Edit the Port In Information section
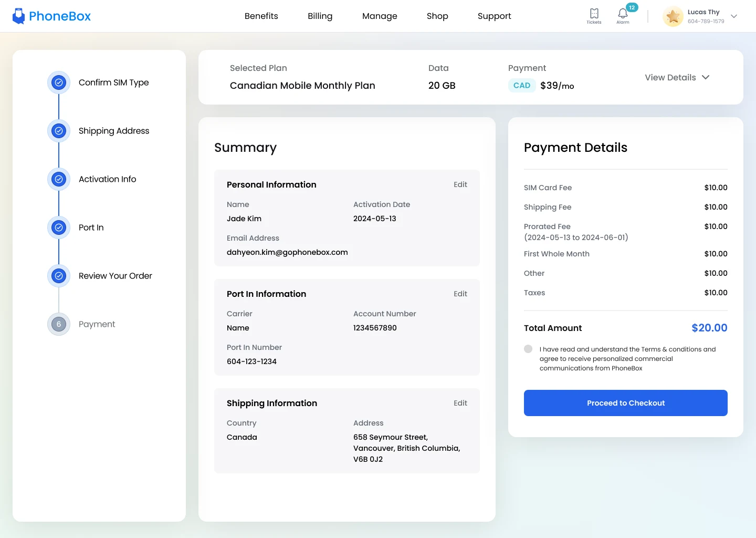Image resolution: width=756 pixels, height=538 pixels. (460, 294)
